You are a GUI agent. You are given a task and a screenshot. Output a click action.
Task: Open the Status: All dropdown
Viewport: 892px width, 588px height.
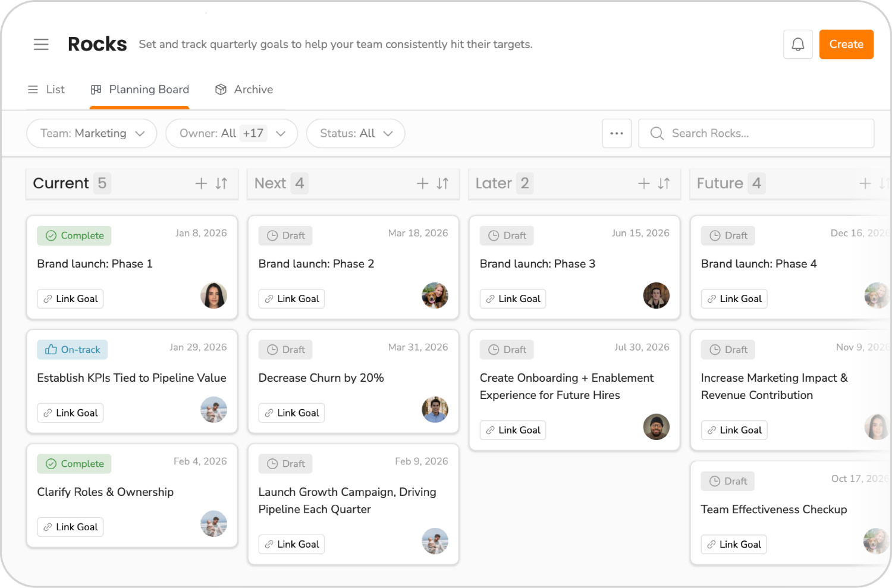355,133
